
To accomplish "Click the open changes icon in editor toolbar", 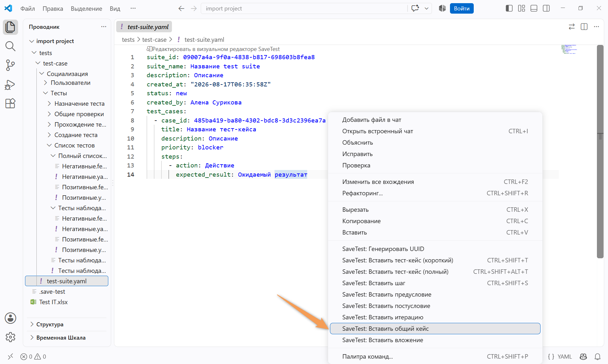I will coord(572,27).
